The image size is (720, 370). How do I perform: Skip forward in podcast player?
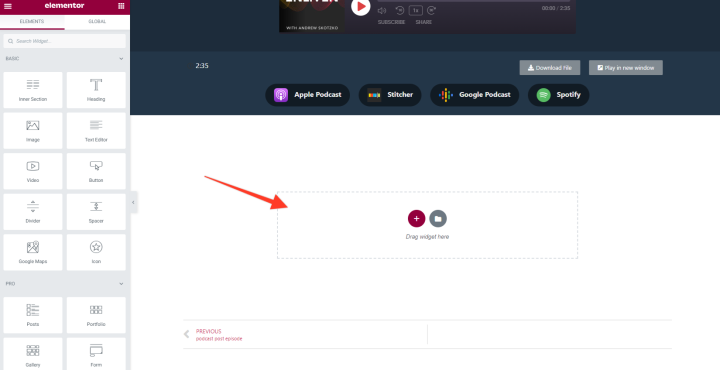[x=432, y=10]
